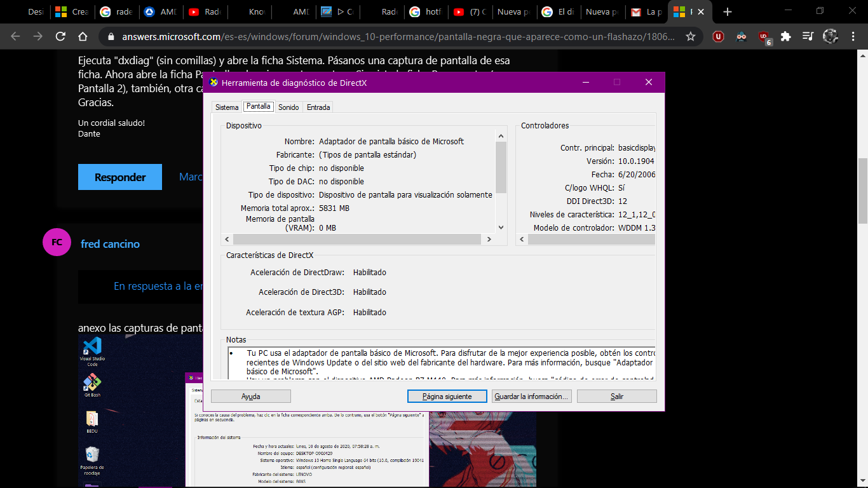The image size is (868, 488).
Task: Click the blue Responder button
Action: point(120,177)
